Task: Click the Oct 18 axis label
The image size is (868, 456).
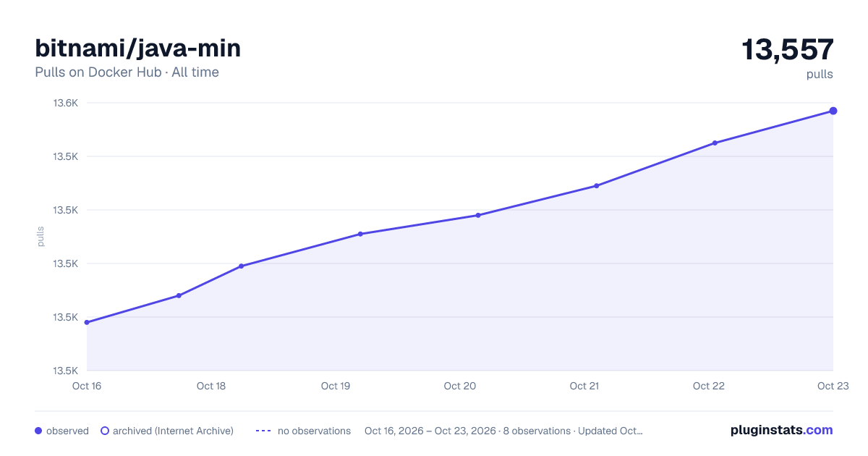Action: [x=211, y=386]
